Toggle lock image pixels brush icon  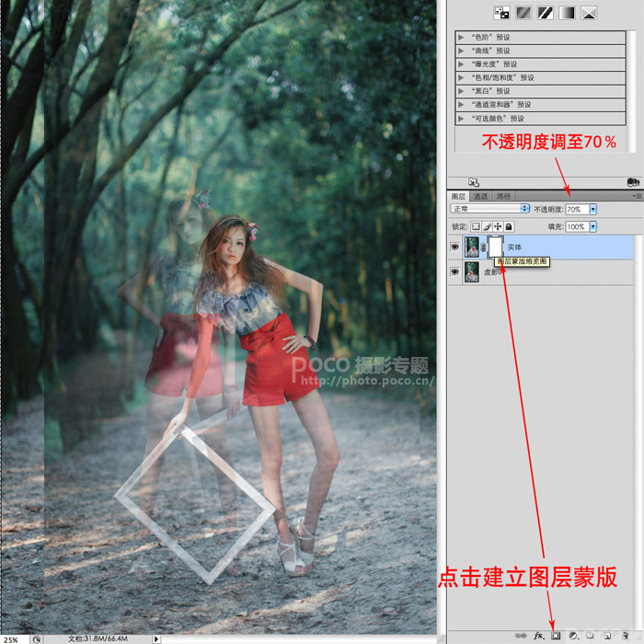click(x=487, y=226)
